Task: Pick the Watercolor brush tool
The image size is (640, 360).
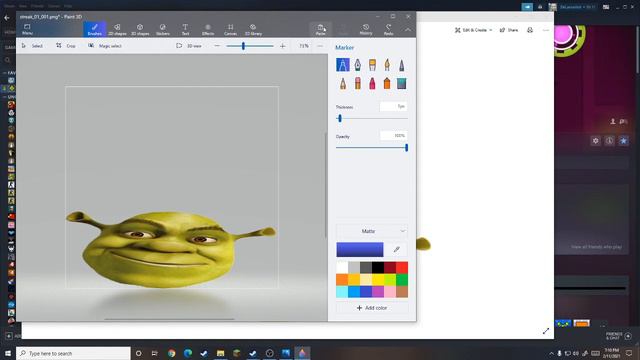Action: pyautogui.click(x=387, y=65)
